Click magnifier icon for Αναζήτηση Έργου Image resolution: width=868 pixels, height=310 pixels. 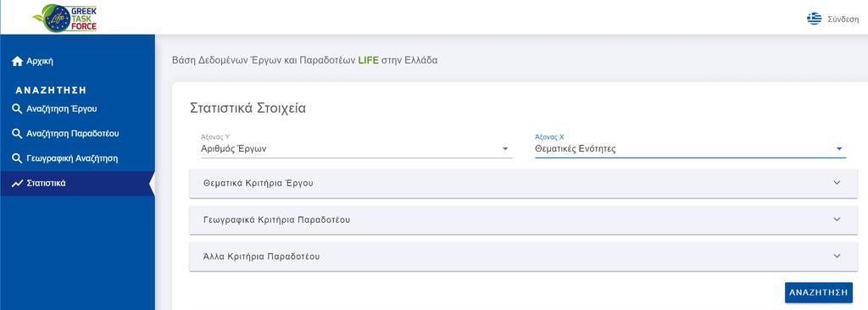pyautogui.click(x=17, y=109)
